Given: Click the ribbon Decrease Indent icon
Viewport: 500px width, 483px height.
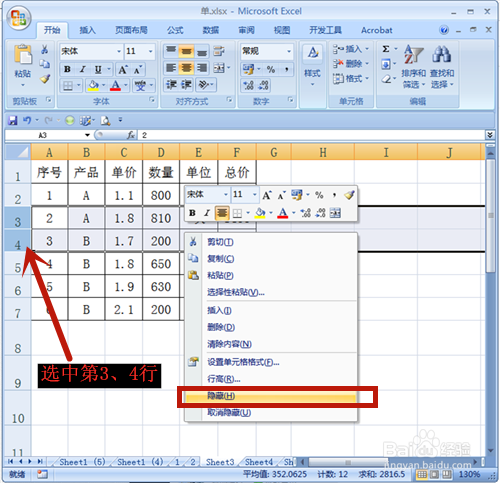Looking at the screenshot, I should point(171,85).
